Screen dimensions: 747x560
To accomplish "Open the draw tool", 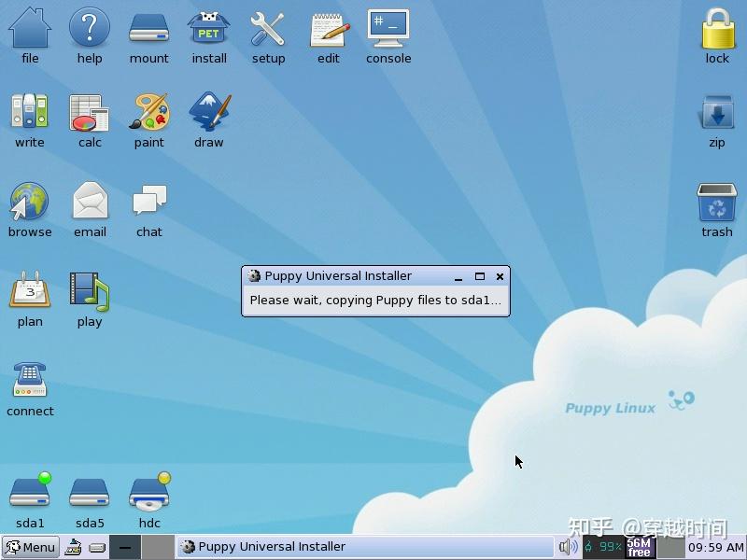I will [x=208, y=114].
